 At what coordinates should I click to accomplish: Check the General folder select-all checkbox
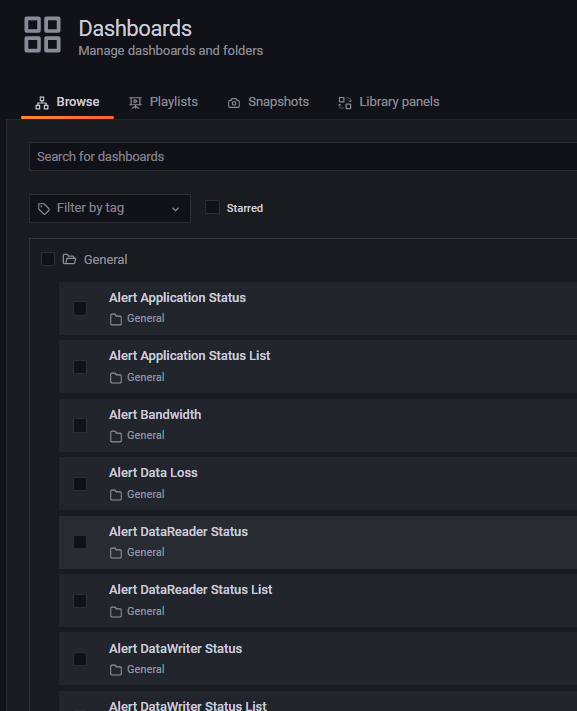[x=48, y=259]
